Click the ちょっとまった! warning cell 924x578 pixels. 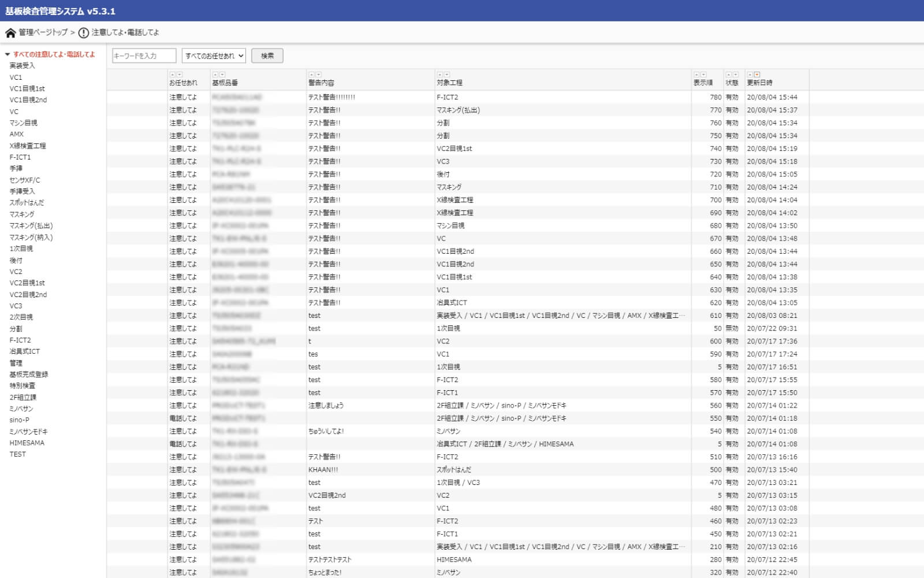[x=325, y=572]
